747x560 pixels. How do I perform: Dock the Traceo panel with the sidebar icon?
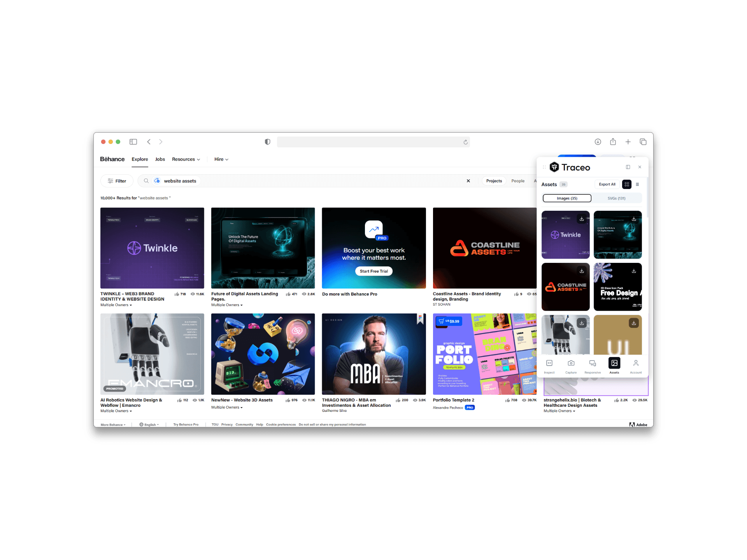tap(628, 167)
